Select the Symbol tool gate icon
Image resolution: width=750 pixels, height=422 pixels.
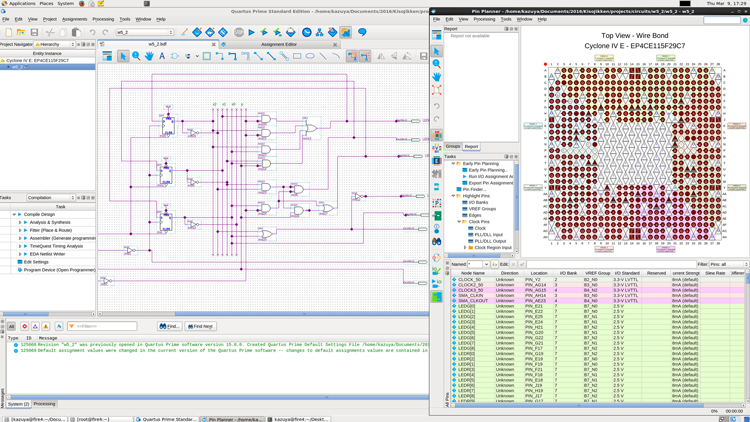pyautogui.click(x=175, y=56)
